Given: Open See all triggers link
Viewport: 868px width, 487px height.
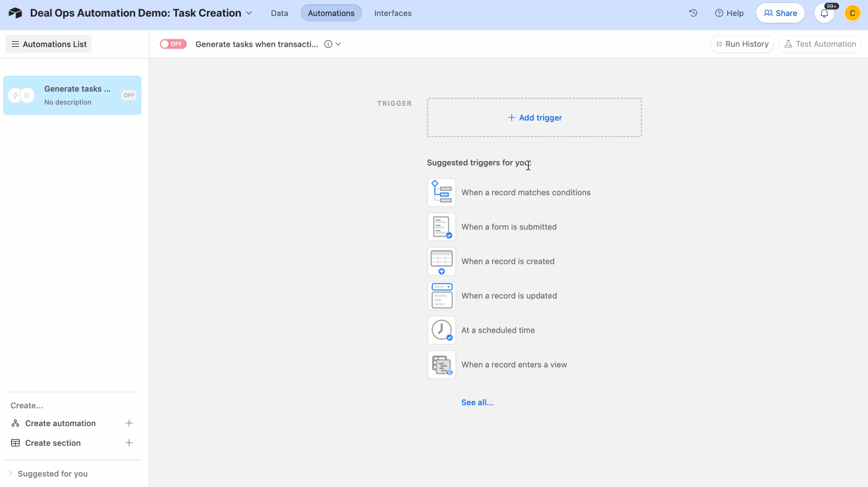Looking at the screenshot, I should pyautogui.click(x=478, y=403).
